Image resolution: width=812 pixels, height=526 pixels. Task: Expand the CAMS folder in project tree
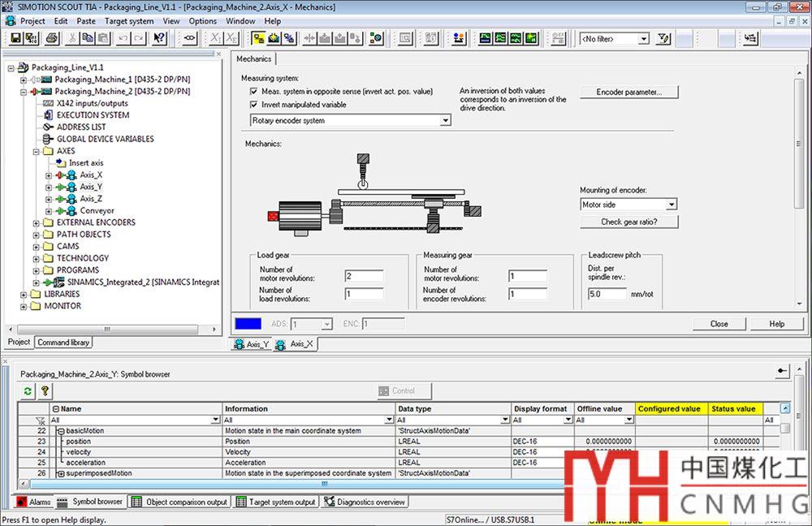(36, 246)
